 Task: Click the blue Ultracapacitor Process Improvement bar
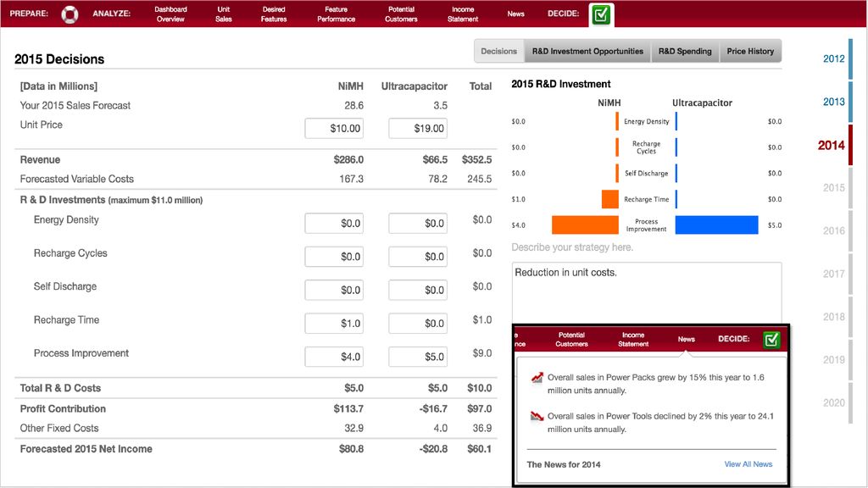tap(717, 225)
